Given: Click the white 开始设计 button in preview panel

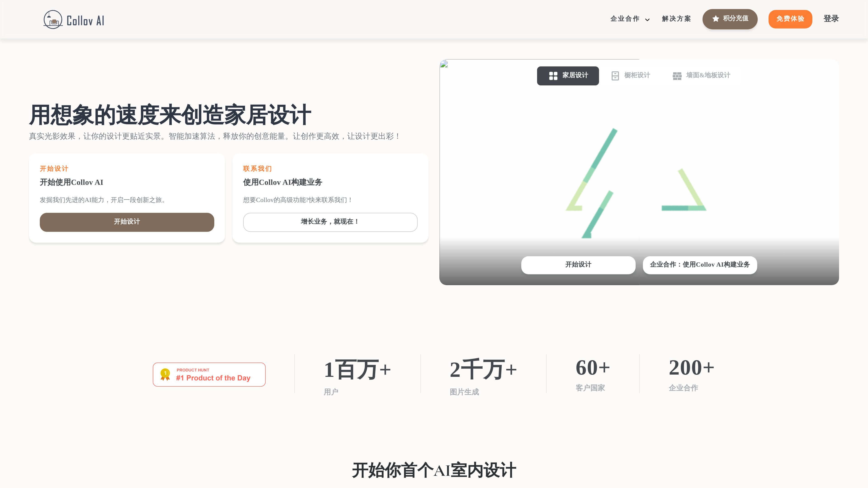Looking at the screenshot, I should 578,265.
